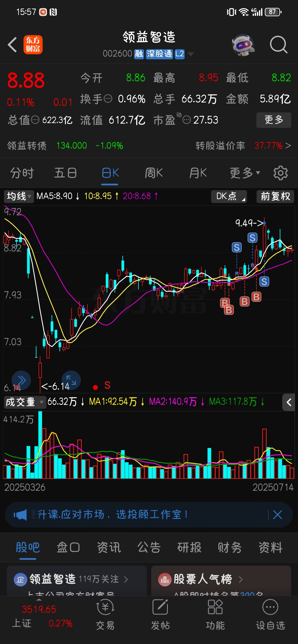Tap the fullscreen expand chart button
This screenshot has width=298, height=644.
pyautogui.click(x=71, y=380)
